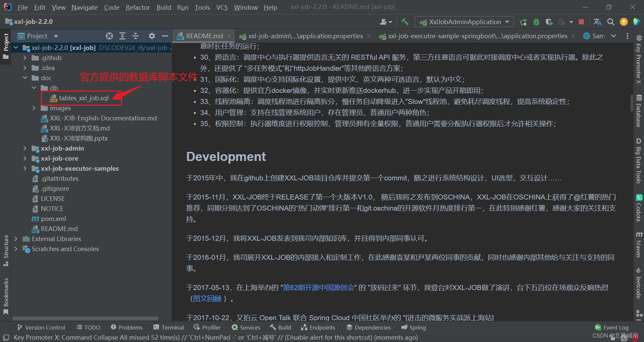Open the 图文回顾 link
This screenshot has width=644, height=342.
tap(208, 299)
